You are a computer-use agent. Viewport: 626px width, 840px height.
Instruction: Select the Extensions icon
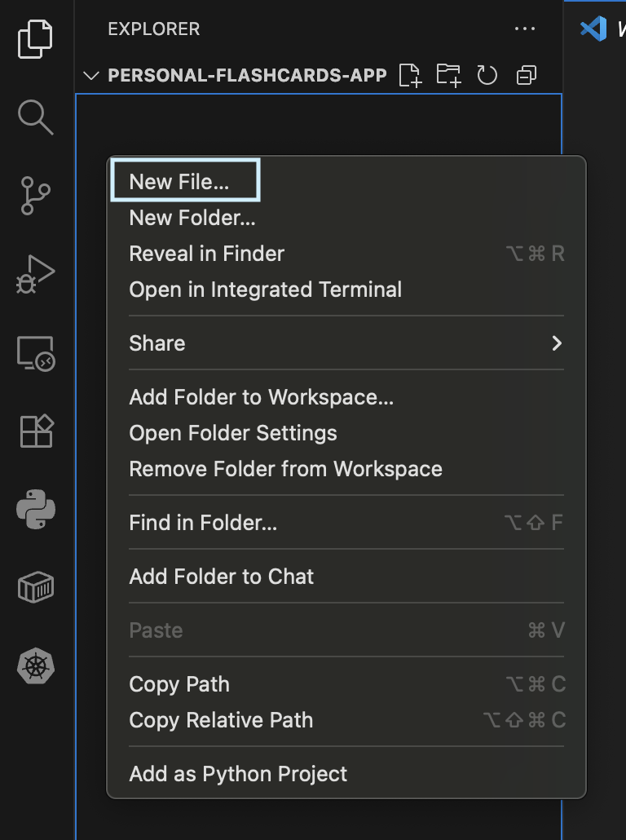tap(35, 431)
